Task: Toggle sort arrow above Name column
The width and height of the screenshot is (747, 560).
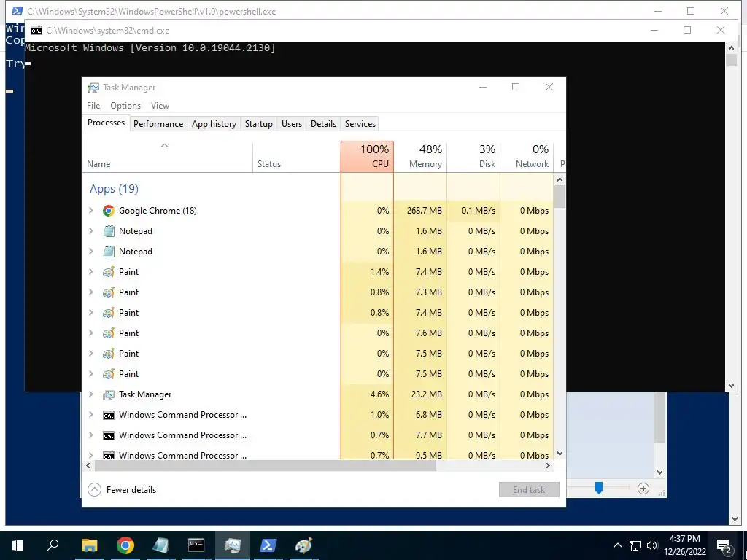Action: [x=164, y=145]
